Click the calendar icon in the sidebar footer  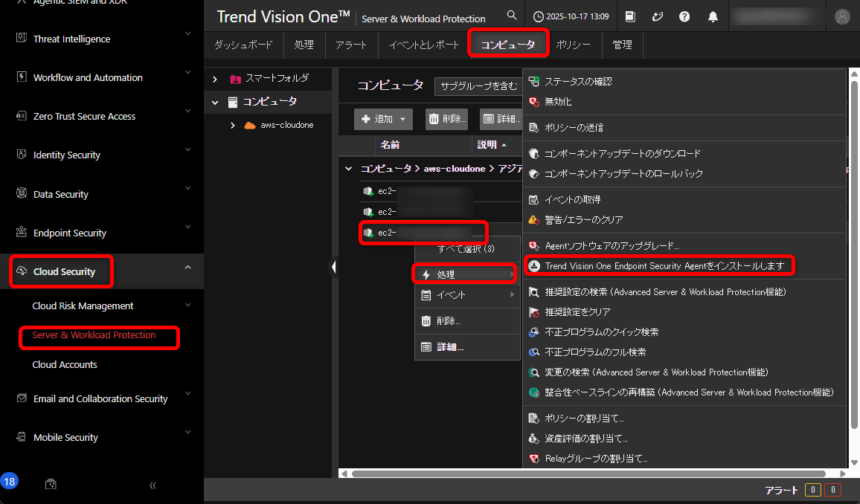click(51, 484)
